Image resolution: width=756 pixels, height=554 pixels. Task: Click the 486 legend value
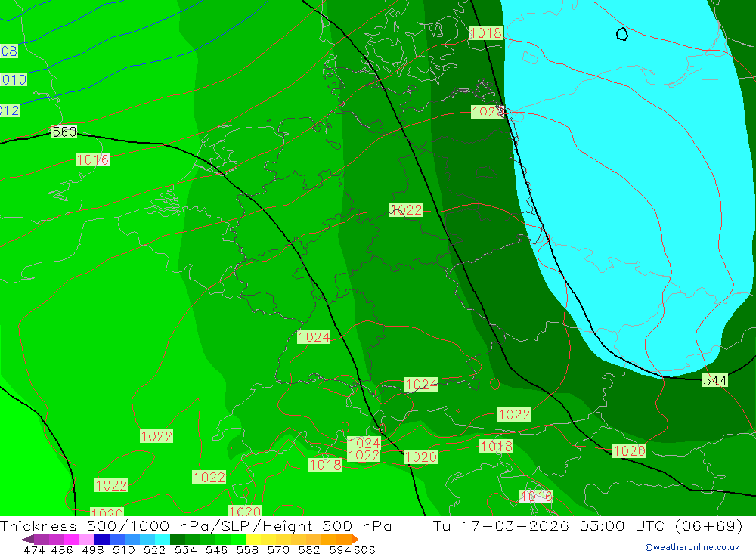point(62,549)
